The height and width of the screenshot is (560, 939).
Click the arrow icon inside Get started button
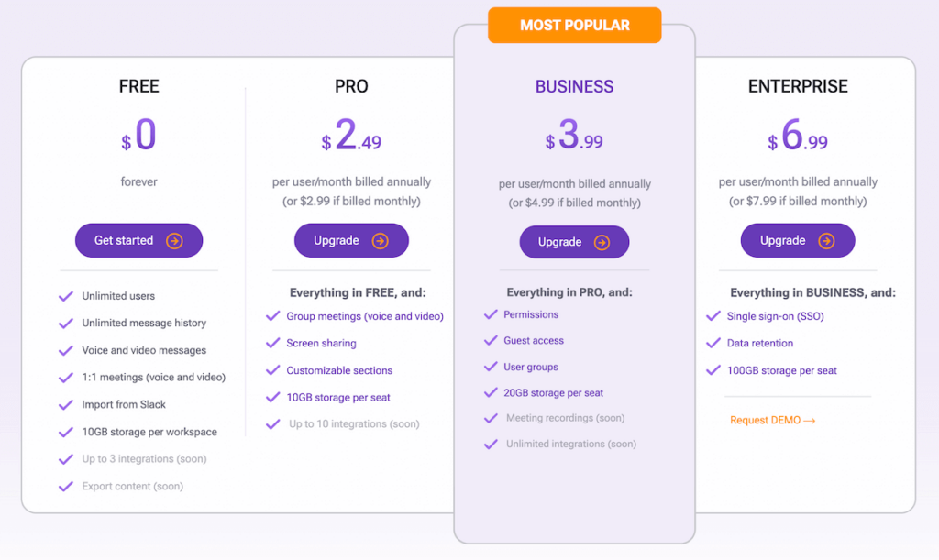coord(172,240)
